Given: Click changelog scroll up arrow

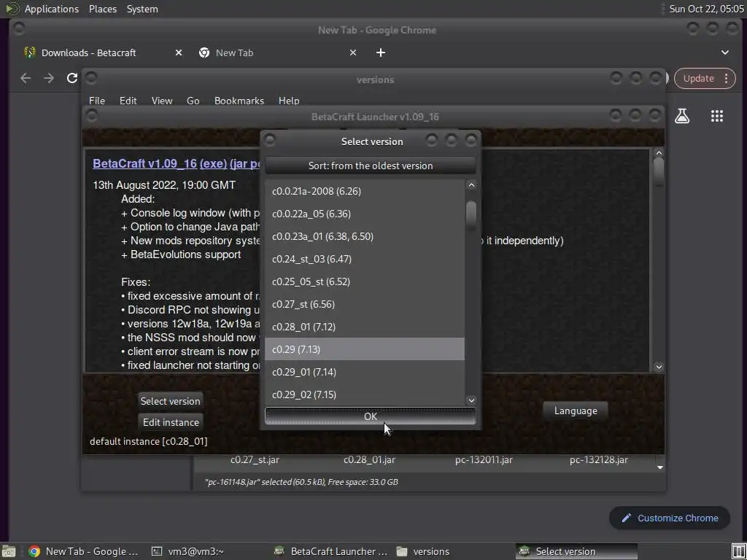Looking at the screenshot, I should (x=659, y=153).
